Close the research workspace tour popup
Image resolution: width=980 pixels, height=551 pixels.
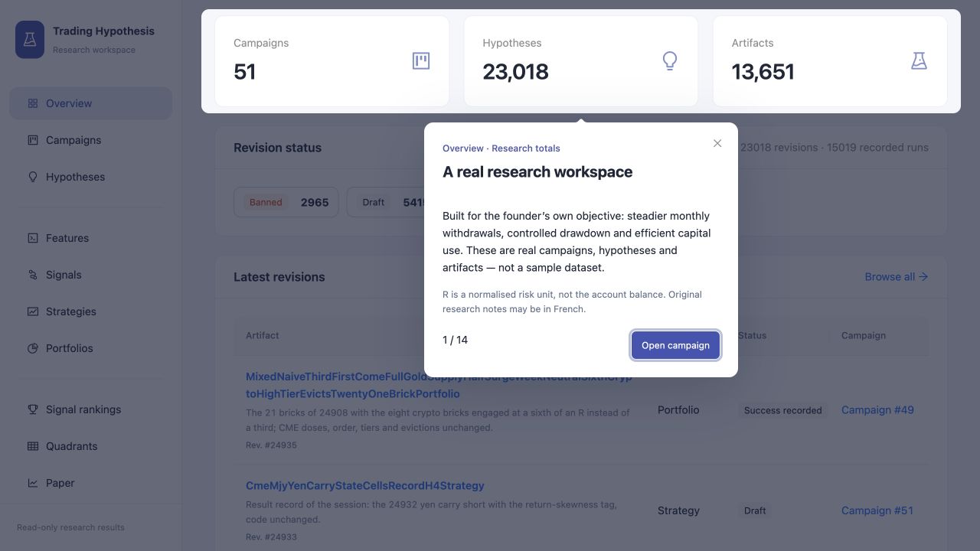point(717,143)
